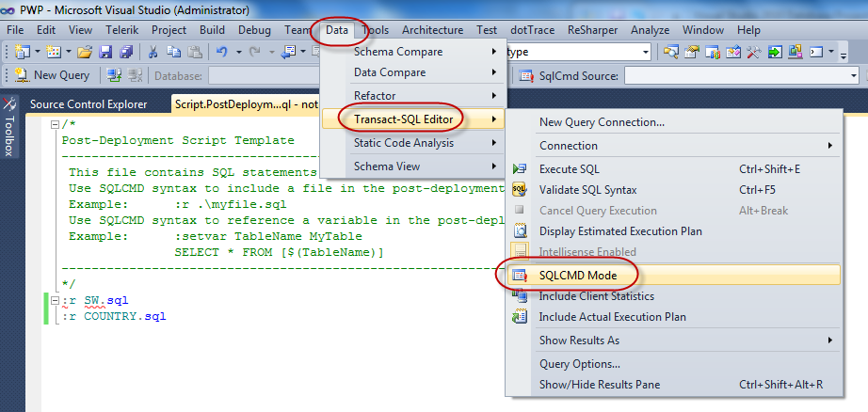This screenshot has width=868, height=412.
Task: Open the Undo history dropdown arrow
Action: point(238,52)
